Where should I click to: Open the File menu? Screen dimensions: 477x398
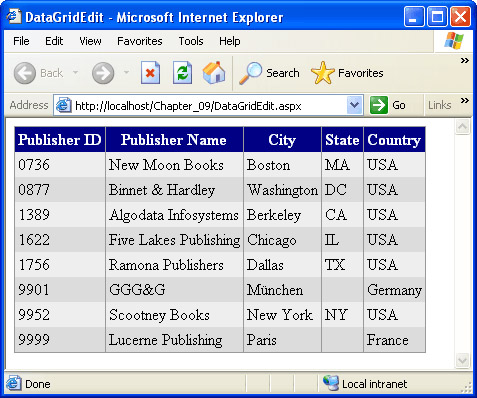[x=21, y=41]
